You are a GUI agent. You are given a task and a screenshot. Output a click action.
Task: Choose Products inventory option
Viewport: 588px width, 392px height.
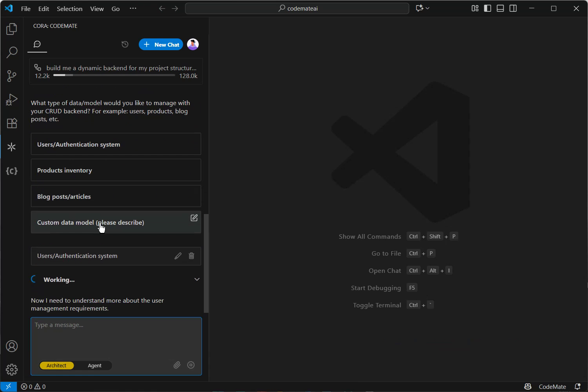[x=116, y=170]
